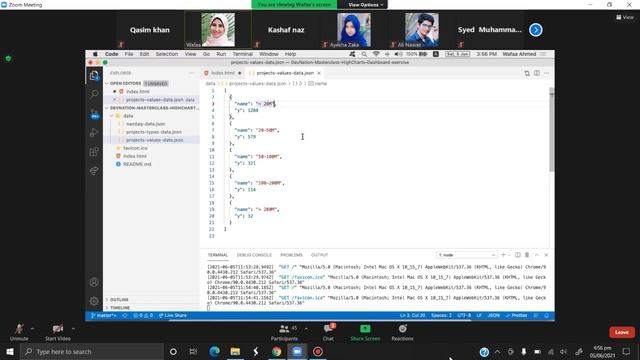Open Run and Debug view icon

click(94, 133)
